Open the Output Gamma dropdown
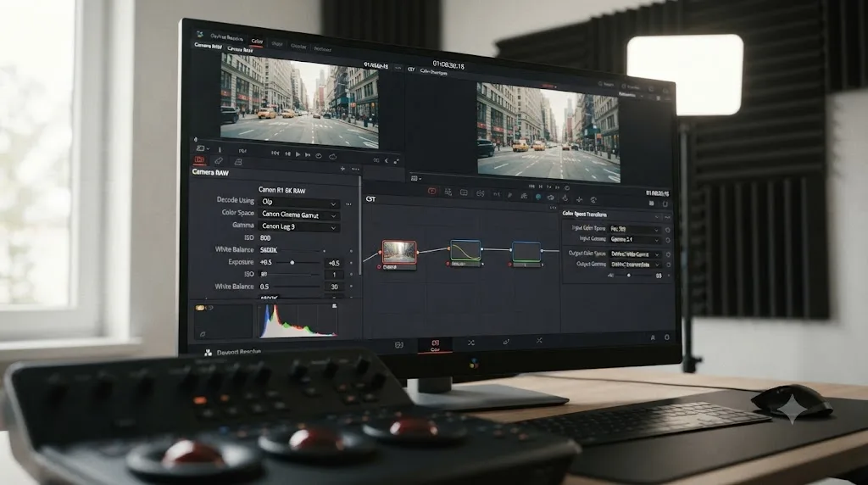 click(x=634, y=265)
